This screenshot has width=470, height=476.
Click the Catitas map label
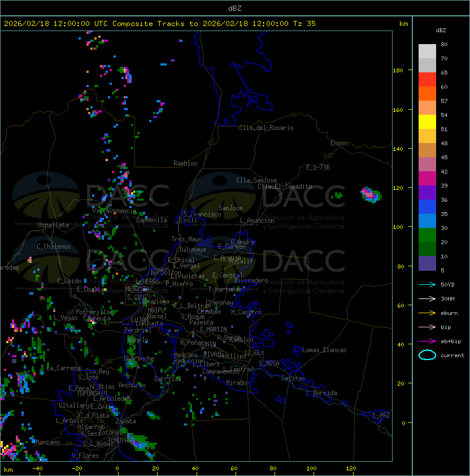tap(293, 378)
